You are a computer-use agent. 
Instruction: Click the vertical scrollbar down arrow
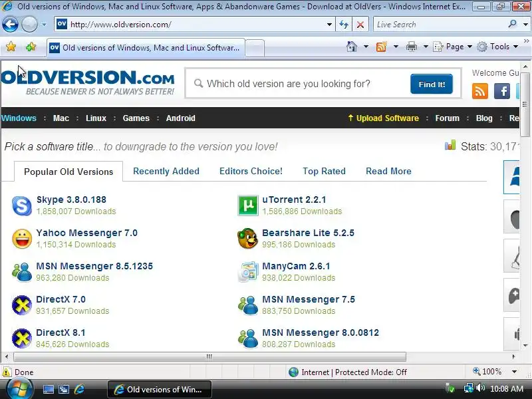pyautogui.click(x=525, y=345)
